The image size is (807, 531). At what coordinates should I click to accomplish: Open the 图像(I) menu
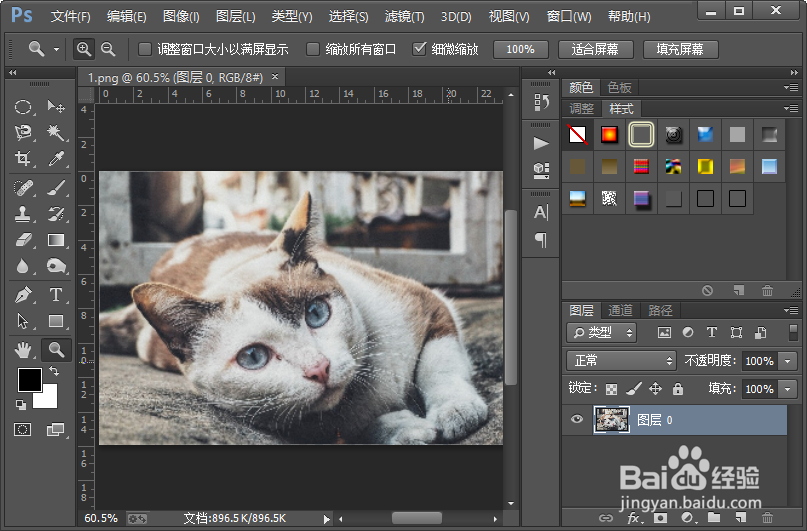[x=181, y=16]
